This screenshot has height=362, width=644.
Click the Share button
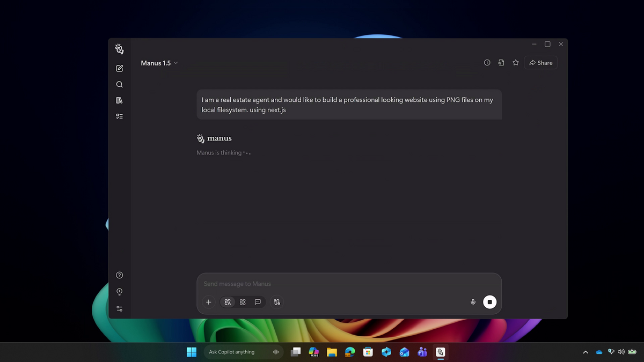(x=541, y=63)
